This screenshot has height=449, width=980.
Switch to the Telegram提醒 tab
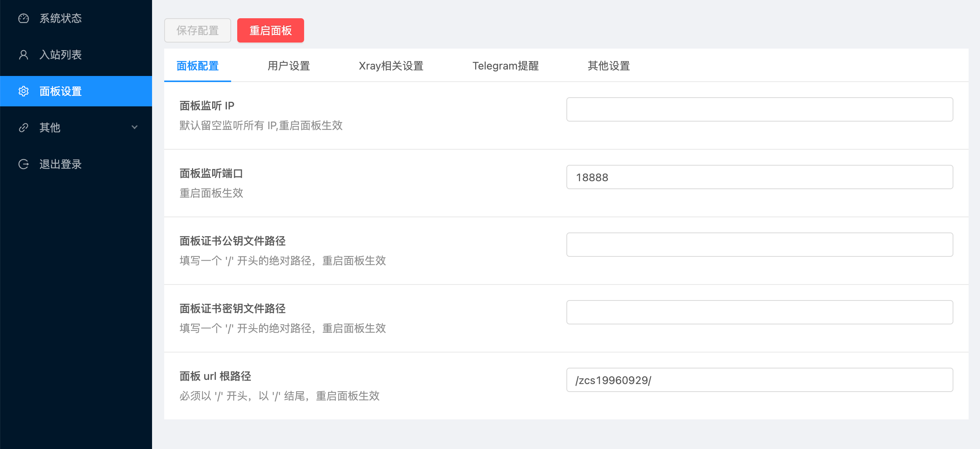pos(505,66)
